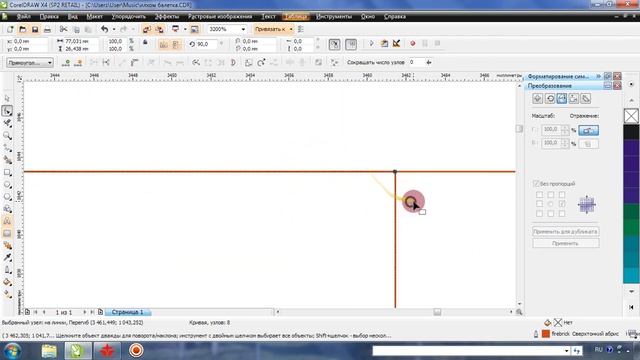Check the top-right anchor point checkbox
This screenshot has width=640, height=360.
562,195
